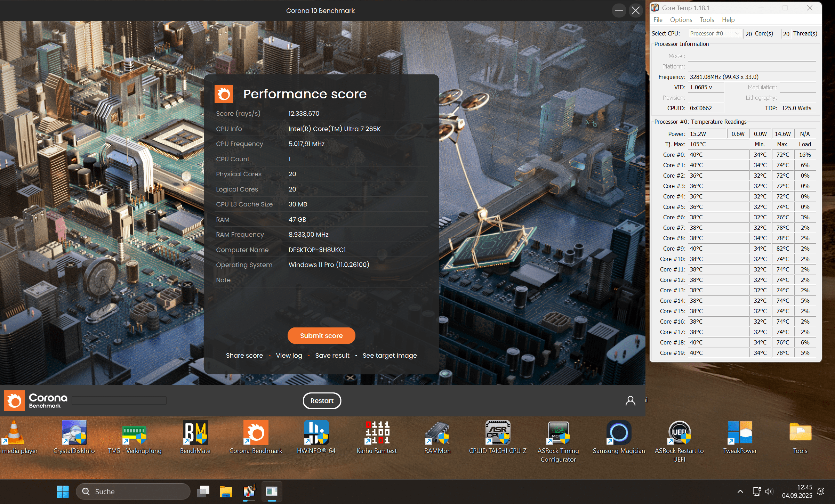The height and width of the screenshot is (504, 835).
Task: Expand the Select CPU Processor #0 dropdown
Action: click(715, 33)
